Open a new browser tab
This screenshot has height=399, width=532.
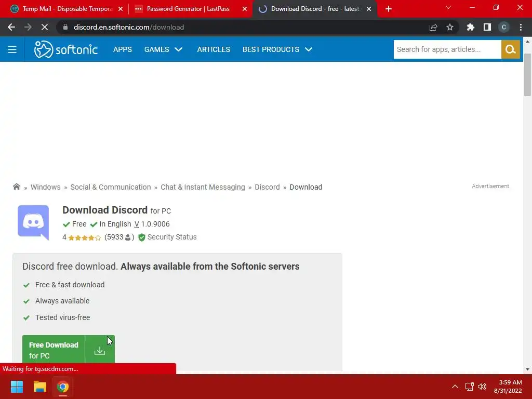389,9
